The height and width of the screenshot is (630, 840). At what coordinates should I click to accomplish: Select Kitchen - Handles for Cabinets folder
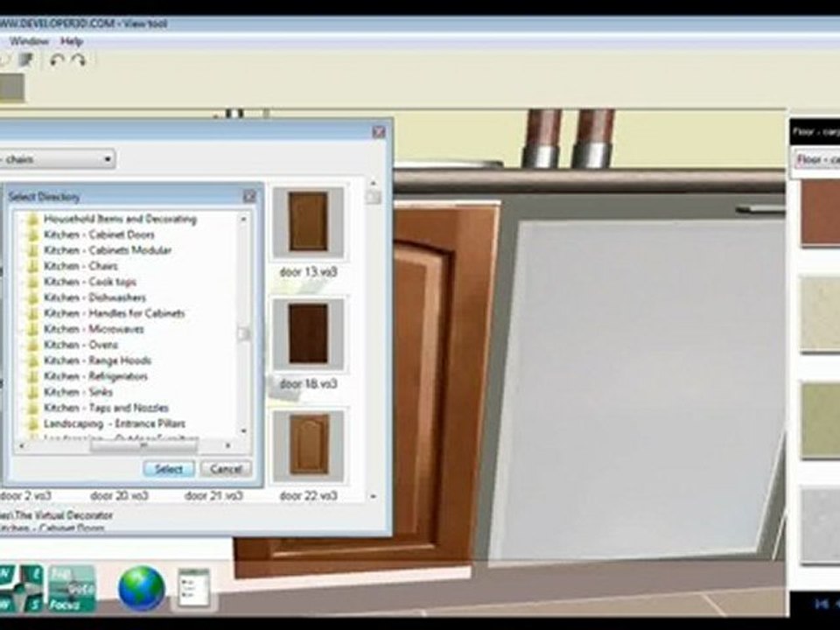114,313
